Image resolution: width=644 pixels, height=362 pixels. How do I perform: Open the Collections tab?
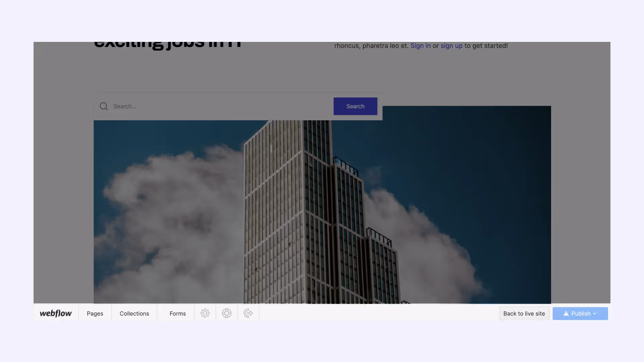pos(134,313)
